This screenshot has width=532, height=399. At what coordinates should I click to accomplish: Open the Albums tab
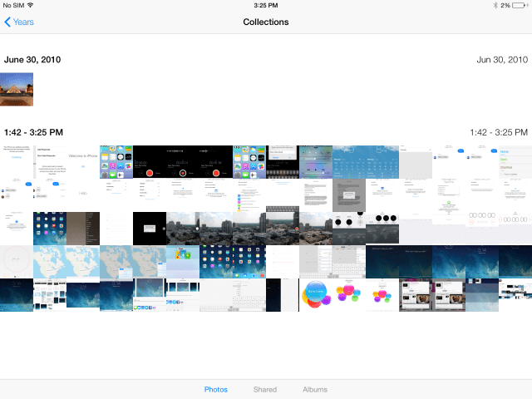coord(314,389)
